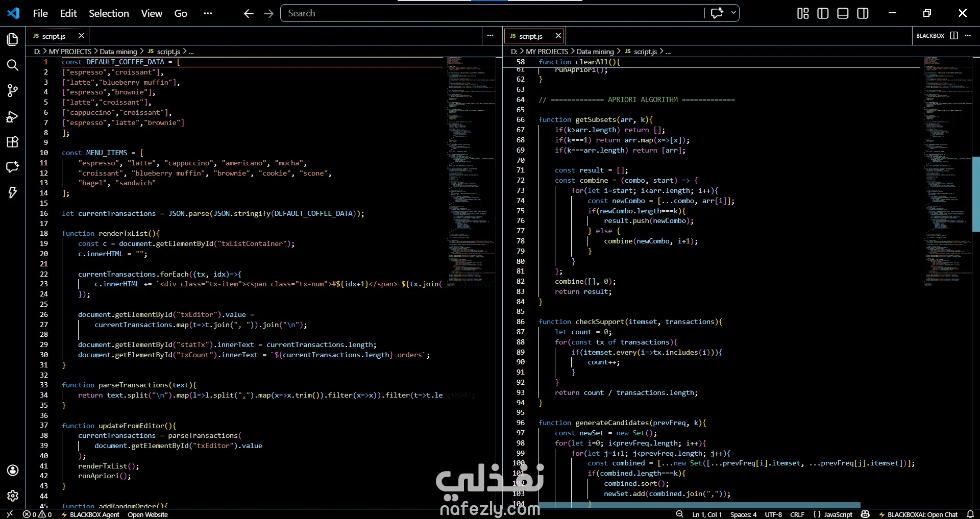Click 'D:' breadcrumb in the left editor

tap(37, 52)
